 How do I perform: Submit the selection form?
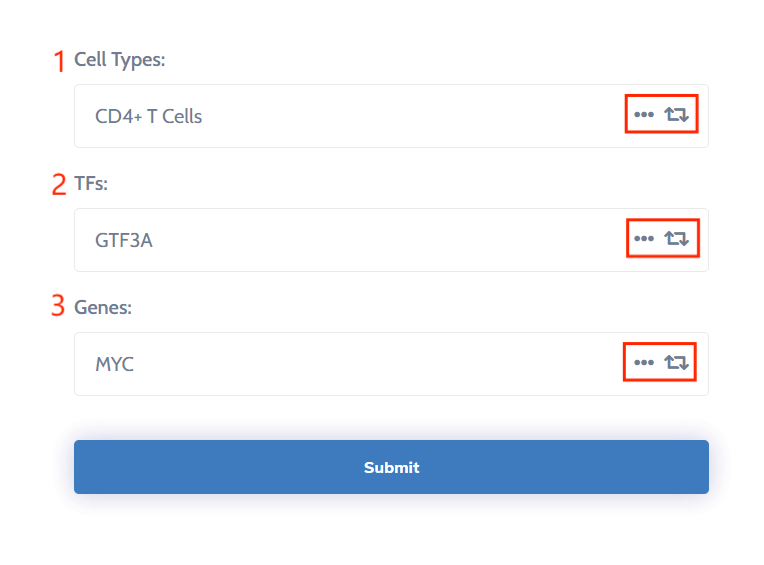[391, 467]
